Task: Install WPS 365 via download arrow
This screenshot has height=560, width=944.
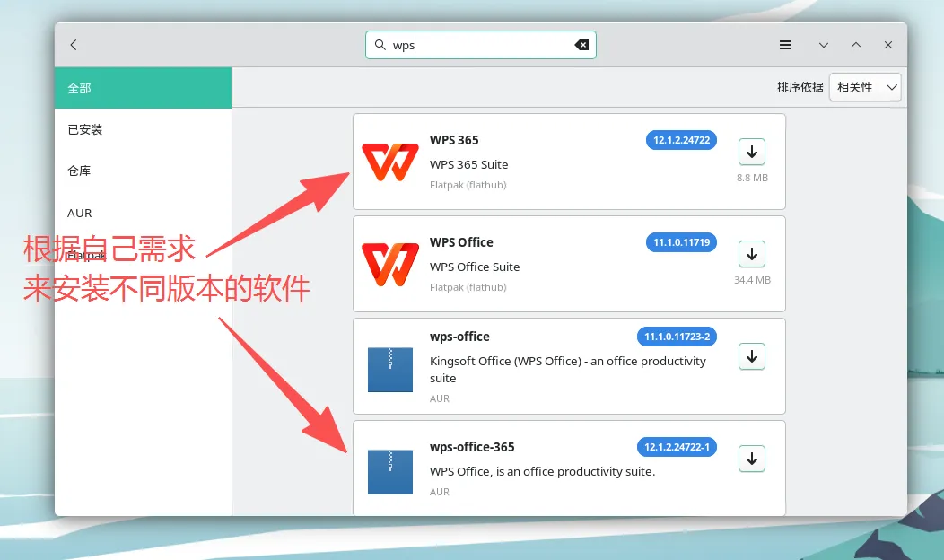Action: pos(752,152)
